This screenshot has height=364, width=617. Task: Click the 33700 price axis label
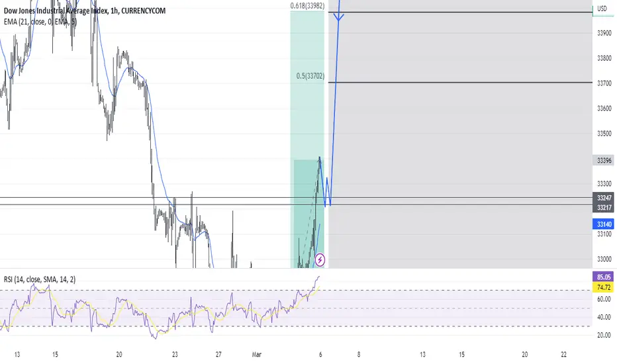[604, 83]
